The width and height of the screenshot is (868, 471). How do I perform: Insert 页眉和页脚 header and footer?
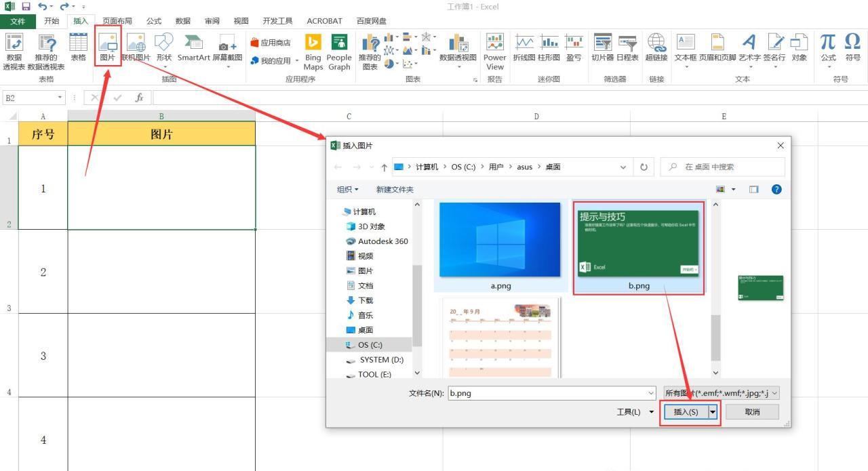717,50
